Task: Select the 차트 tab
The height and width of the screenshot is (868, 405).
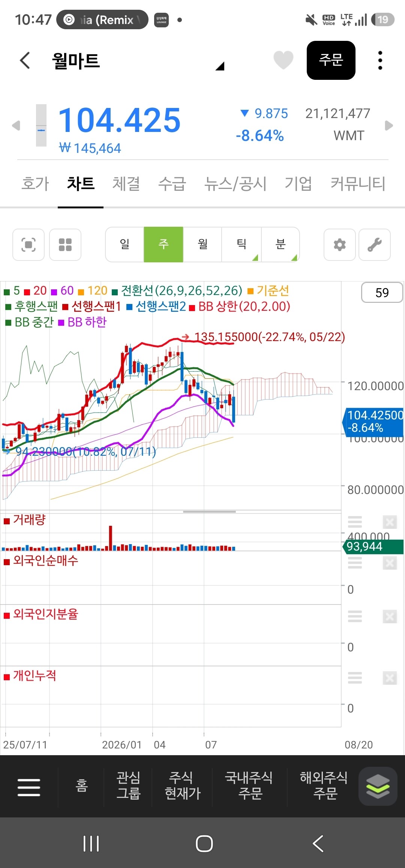Action: (81, 184)
